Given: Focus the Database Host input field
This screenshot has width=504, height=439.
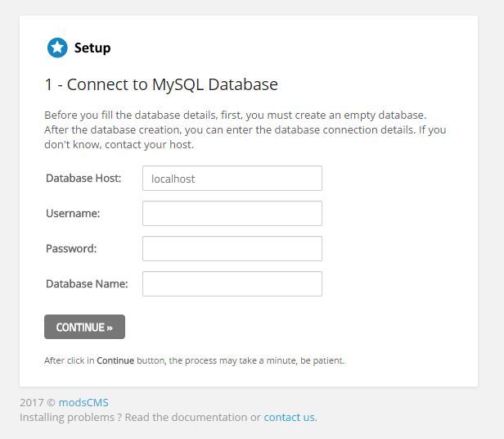Looking at the screenshot, I should 232,179.
